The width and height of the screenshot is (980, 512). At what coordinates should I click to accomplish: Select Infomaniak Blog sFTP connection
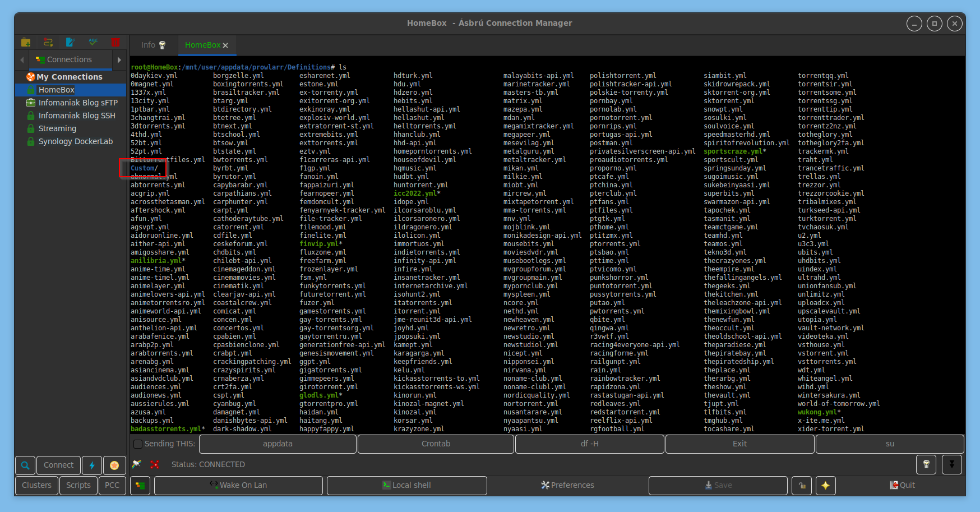71,103
